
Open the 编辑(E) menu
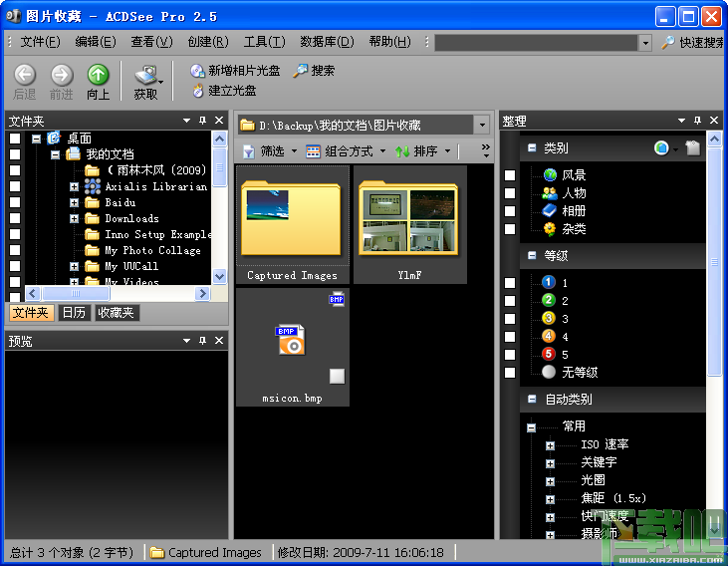click(x=96, y=42)
